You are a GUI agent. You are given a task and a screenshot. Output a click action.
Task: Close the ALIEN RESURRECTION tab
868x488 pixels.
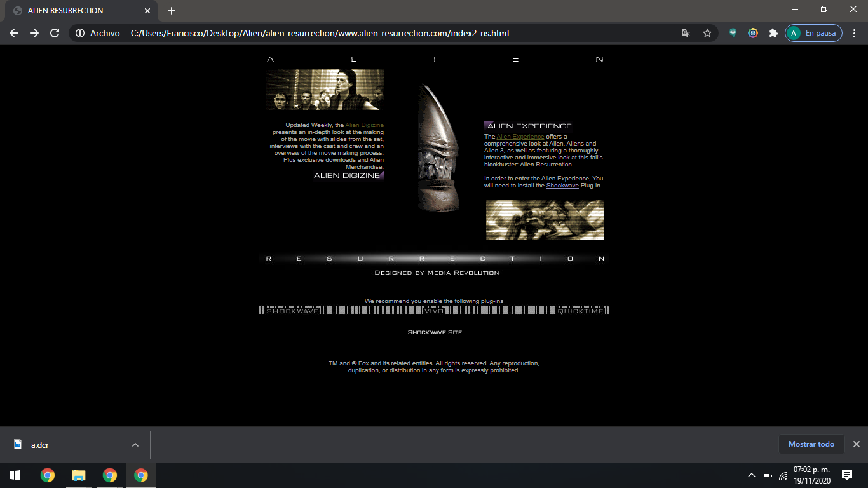[147, 11]
